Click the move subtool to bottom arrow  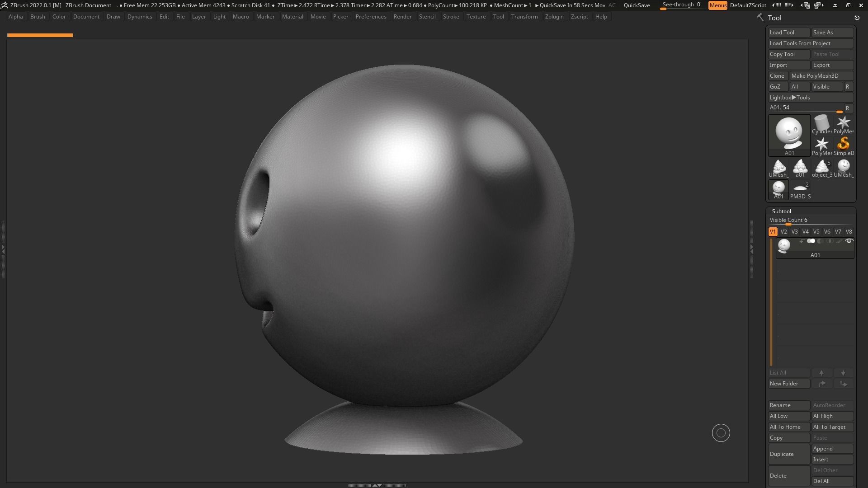(843, 384)
